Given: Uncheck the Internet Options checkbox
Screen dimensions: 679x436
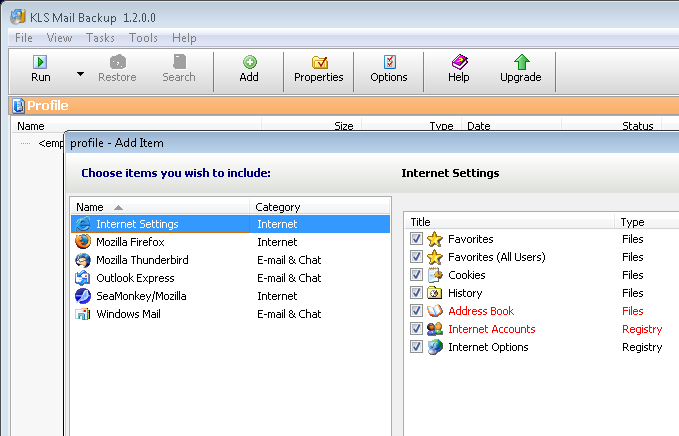Looking at the screenshot, I should tap(416, 347).
